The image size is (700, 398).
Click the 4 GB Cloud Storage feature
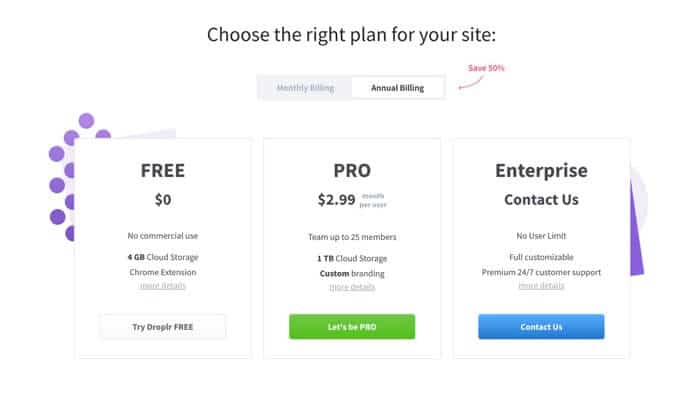click(x=163, y=257)
